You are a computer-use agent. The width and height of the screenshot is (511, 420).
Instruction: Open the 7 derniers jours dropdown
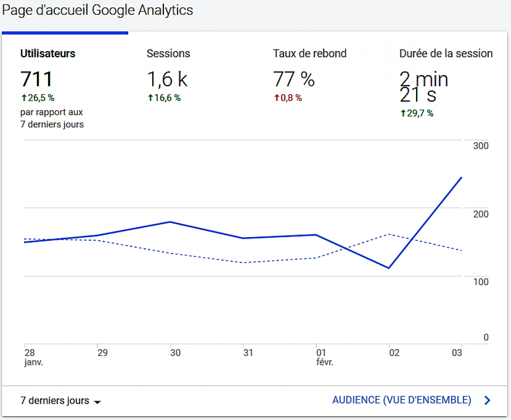[x=60, y=401]
